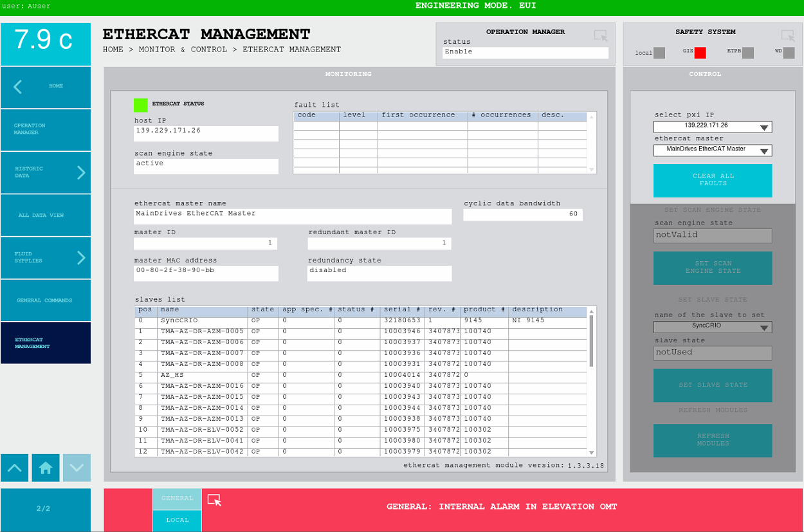Click serial number 10003937 cell

tap(403, 342)
